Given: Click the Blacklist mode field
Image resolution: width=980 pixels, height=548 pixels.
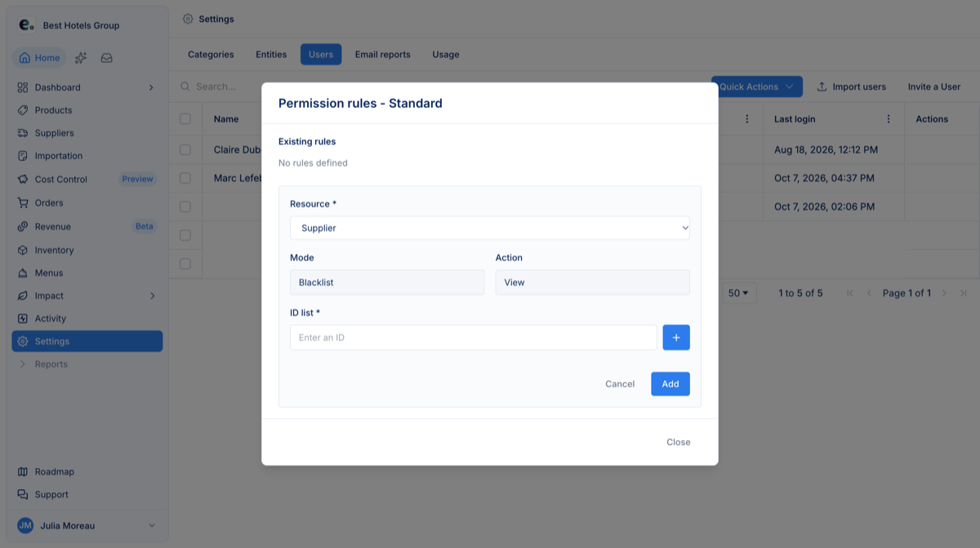Looking at the screenshot, I should tap(387, 283).
